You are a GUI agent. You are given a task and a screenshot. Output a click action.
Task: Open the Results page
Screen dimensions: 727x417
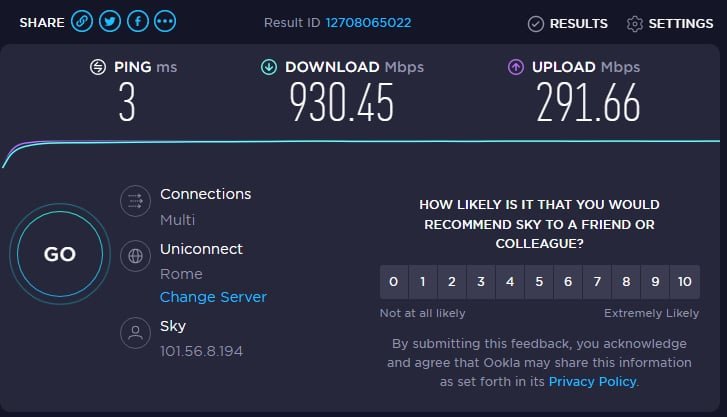(568, 23)
